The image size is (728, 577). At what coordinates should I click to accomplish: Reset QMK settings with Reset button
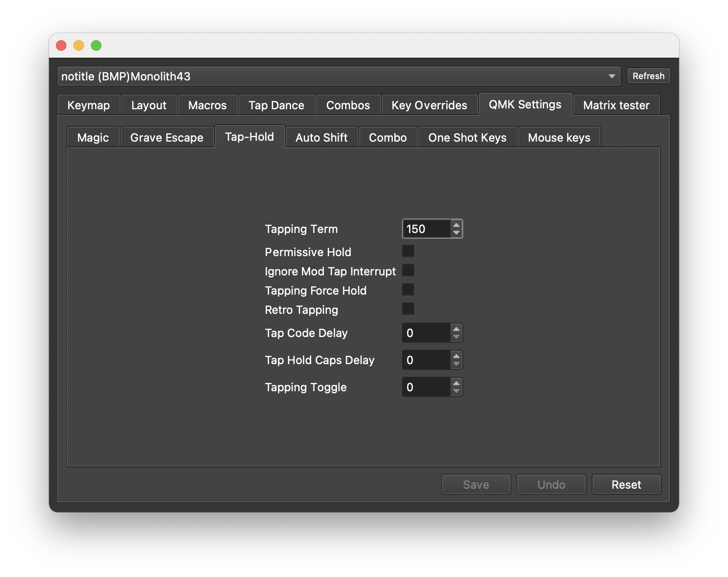[x=627, y=485]
